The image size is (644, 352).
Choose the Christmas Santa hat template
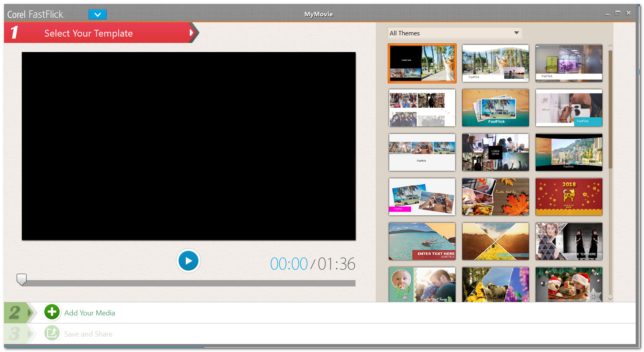point(569,284)
